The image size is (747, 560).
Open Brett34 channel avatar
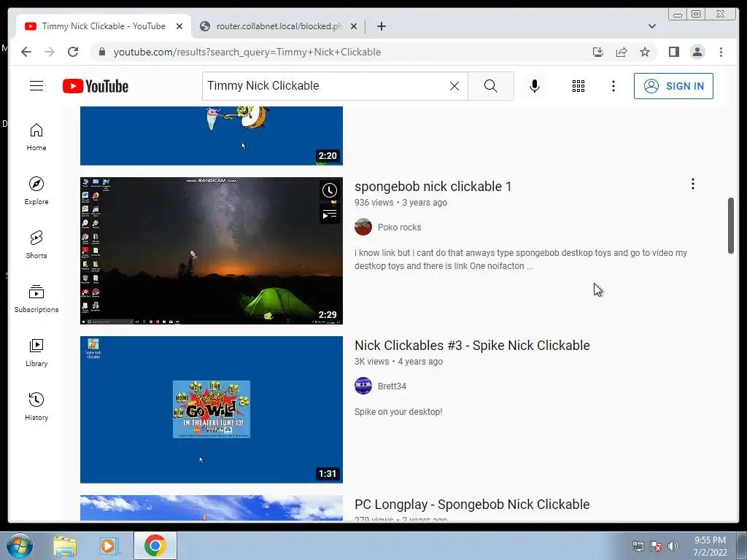coord(363,386)
